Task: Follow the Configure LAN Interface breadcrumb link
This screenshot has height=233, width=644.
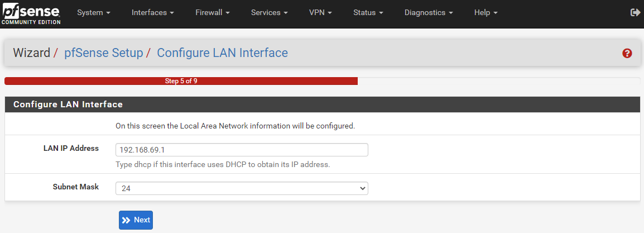Action: click(x=222, y=53)
